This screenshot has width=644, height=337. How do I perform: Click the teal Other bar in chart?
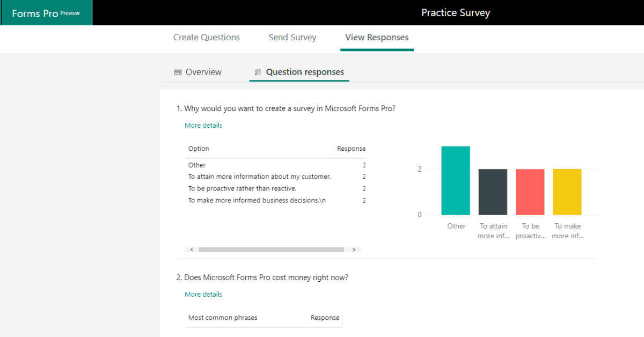456,180
